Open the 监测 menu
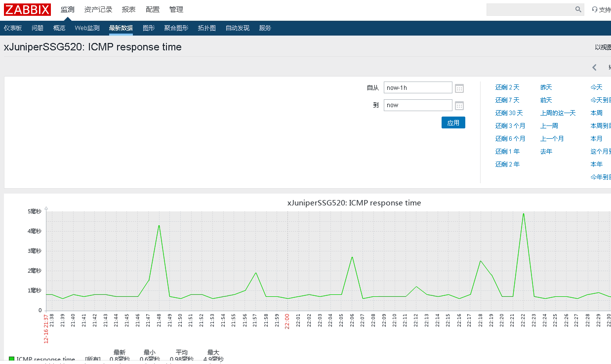 [x=67, y=9]
